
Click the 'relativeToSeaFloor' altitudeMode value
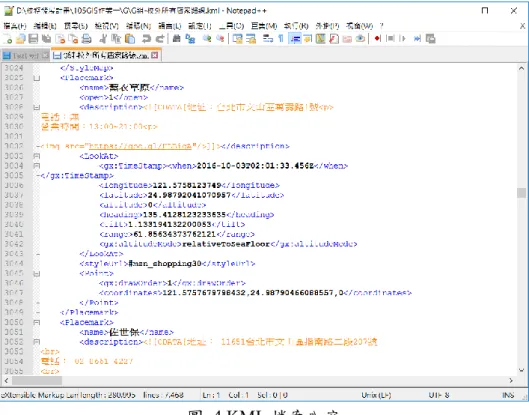(226, 244)
